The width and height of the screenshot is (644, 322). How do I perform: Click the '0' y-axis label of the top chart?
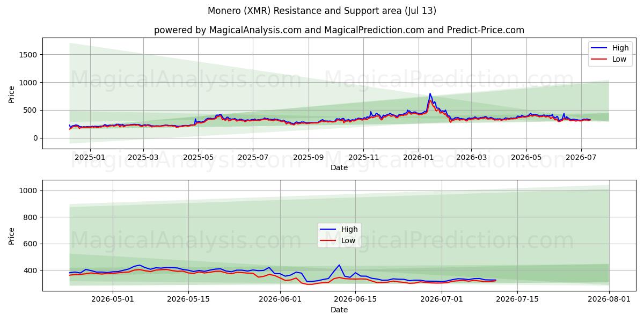pyautogui.click(x=36, y=138)
